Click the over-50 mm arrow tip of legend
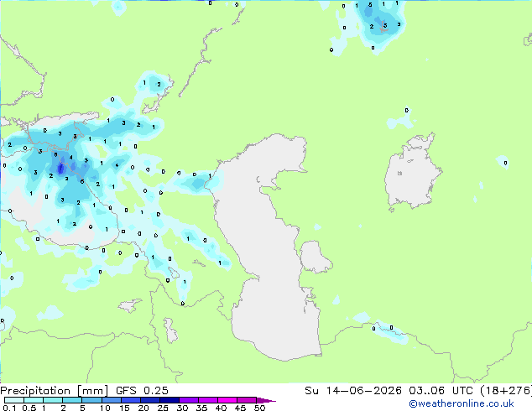532x411 pixels. click(x=266, y=400)
